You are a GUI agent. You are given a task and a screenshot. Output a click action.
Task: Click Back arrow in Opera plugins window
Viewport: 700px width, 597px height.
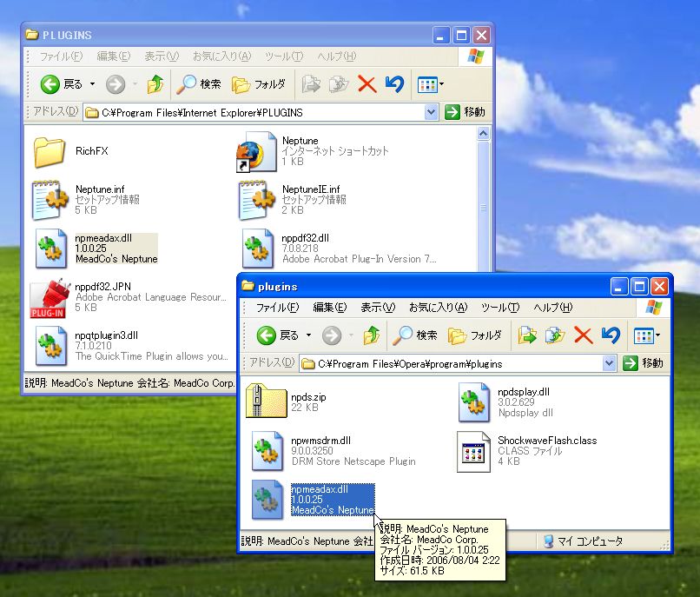coord(267,335)
